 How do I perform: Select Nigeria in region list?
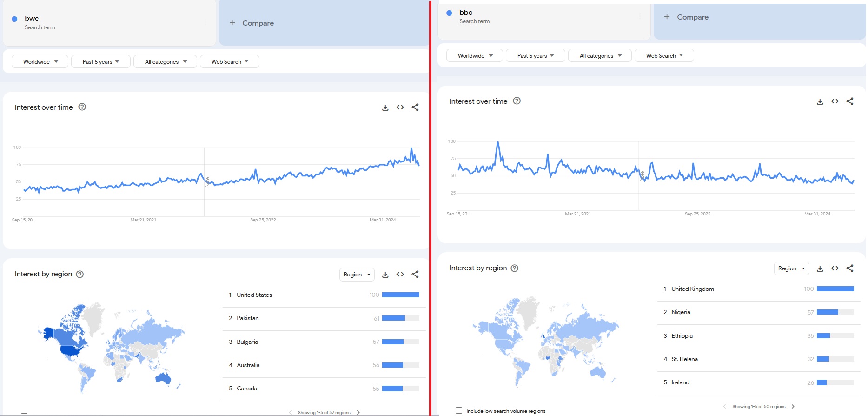(x=681, y=312)
